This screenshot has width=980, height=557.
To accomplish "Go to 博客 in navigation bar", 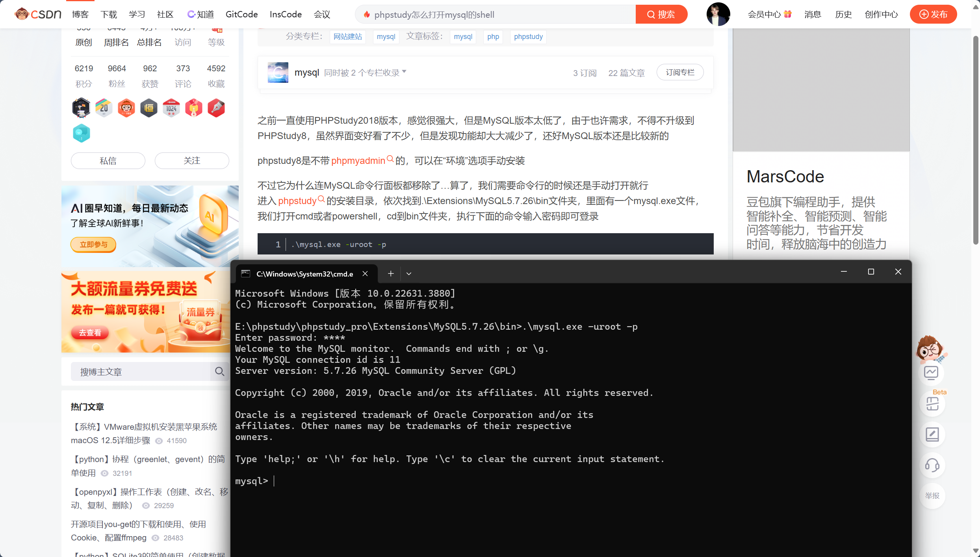I will pos(80,14).
